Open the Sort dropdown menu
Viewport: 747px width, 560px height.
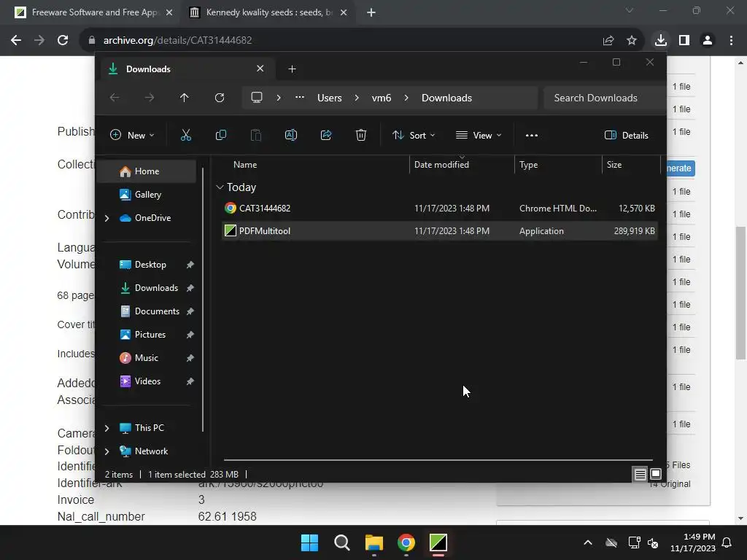point(414,135)
